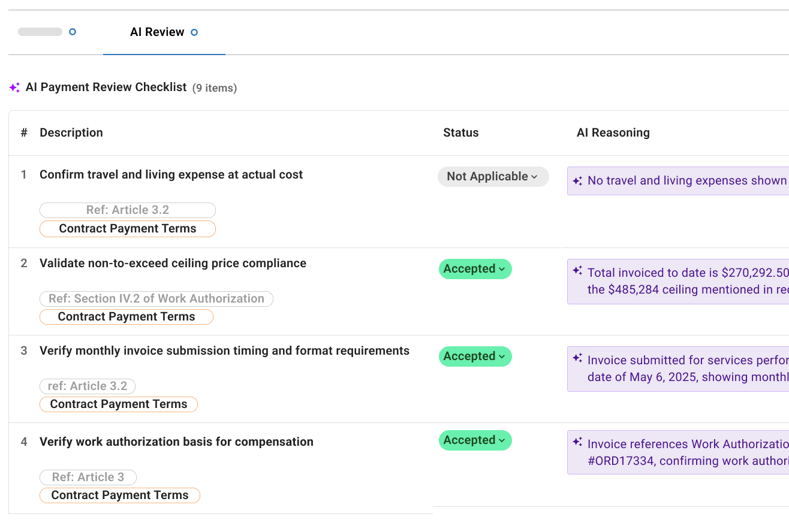Viewport: 789px width, 532px height.
Task: Click Contract Payment Terms tag in row 3
Action: click(118, 404)
